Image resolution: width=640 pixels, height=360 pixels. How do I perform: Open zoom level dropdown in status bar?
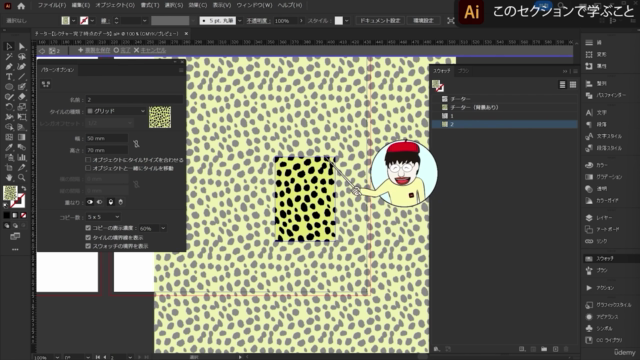coord(57,357)
